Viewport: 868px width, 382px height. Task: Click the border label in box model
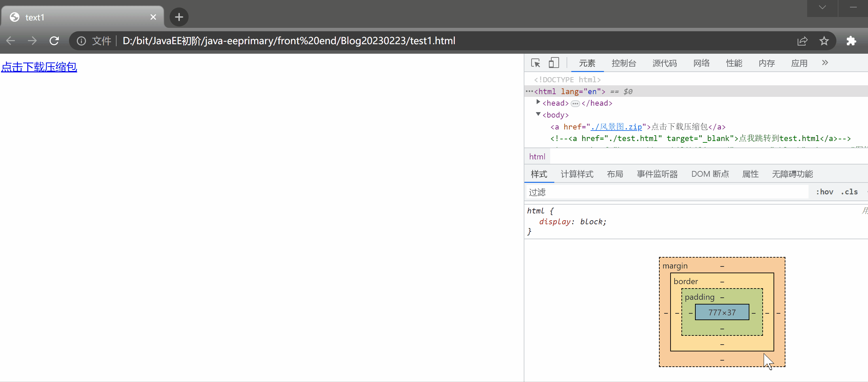pyautogui.click(x=685, y=281)
